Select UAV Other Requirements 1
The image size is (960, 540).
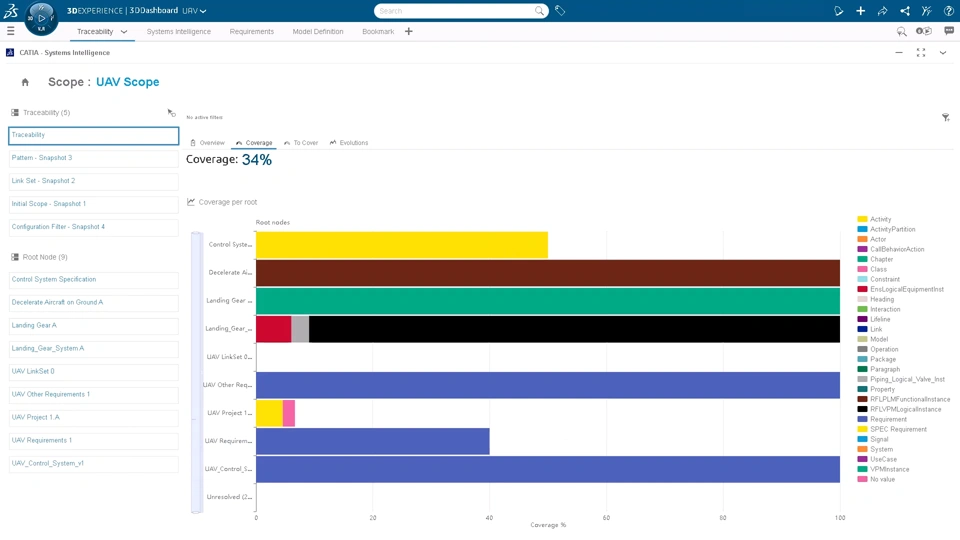click(94, 394)
